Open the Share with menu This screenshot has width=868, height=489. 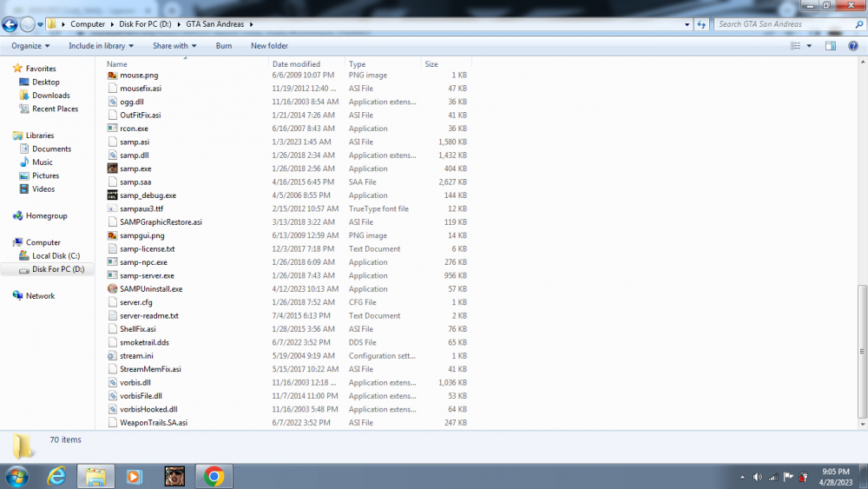coord(174,46)
